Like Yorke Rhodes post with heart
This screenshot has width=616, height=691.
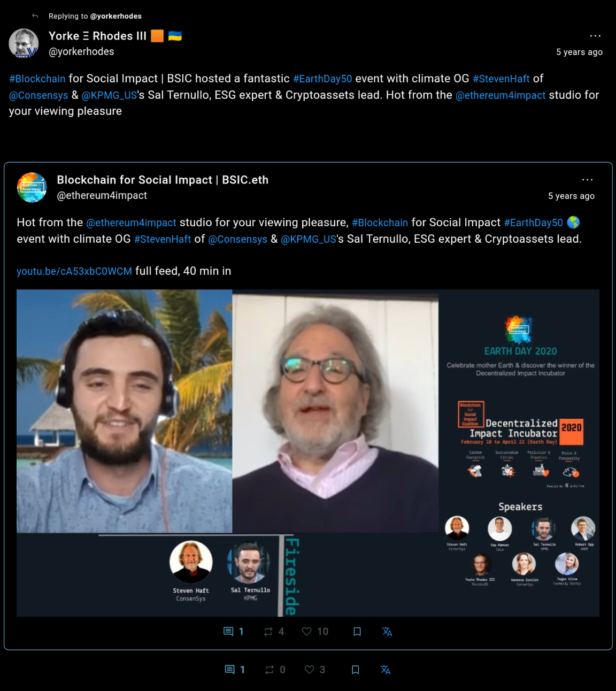[309, 670]
